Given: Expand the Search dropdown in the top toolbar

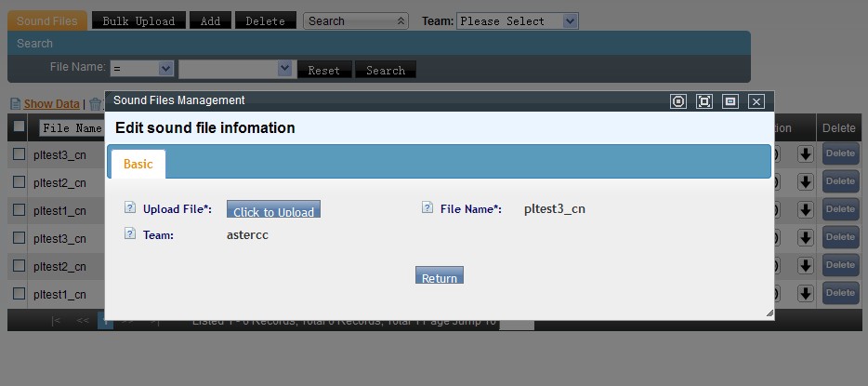Looking at the screenshot, I should tap(355, 20).
